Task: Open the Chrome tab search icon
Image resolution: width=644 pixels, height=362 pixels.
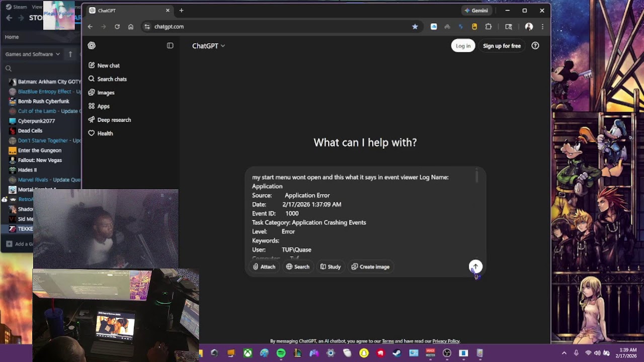Action: click(509, 27)
